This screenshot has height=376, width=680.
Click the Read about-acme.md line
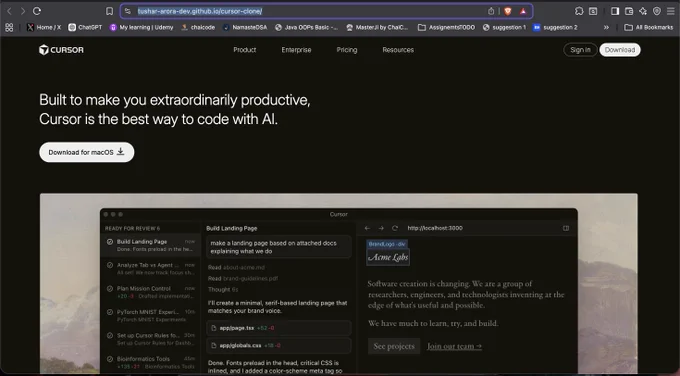click(236, 268)
